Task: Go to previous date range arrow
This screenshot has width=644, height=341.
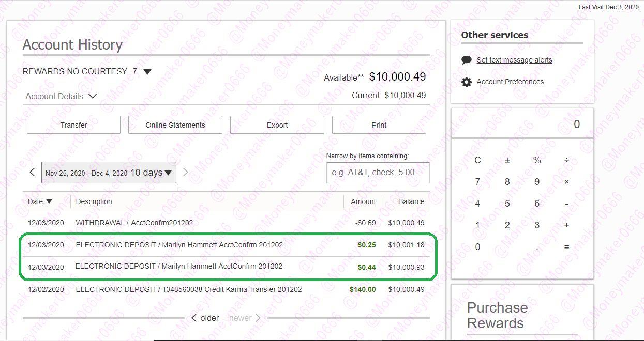Action: pyautogui.click(x=32, y=173)
